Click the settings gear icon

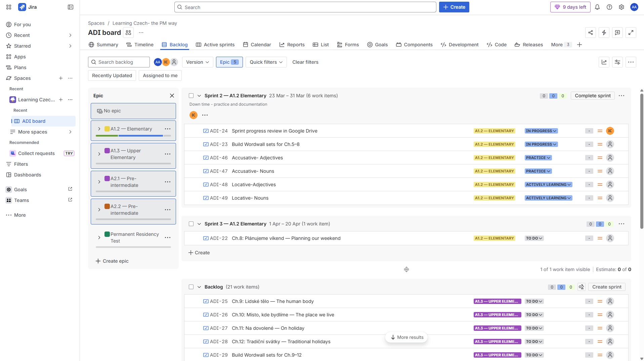pyautogui.click(x=621, y=7)
